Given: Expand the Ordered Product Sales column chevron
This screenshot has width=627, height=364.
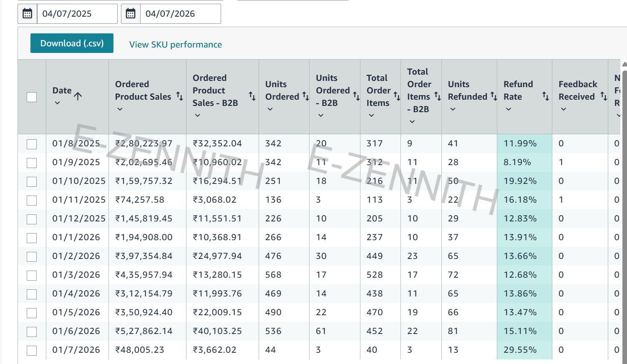Looking at the screenshot, I should 120,109.
